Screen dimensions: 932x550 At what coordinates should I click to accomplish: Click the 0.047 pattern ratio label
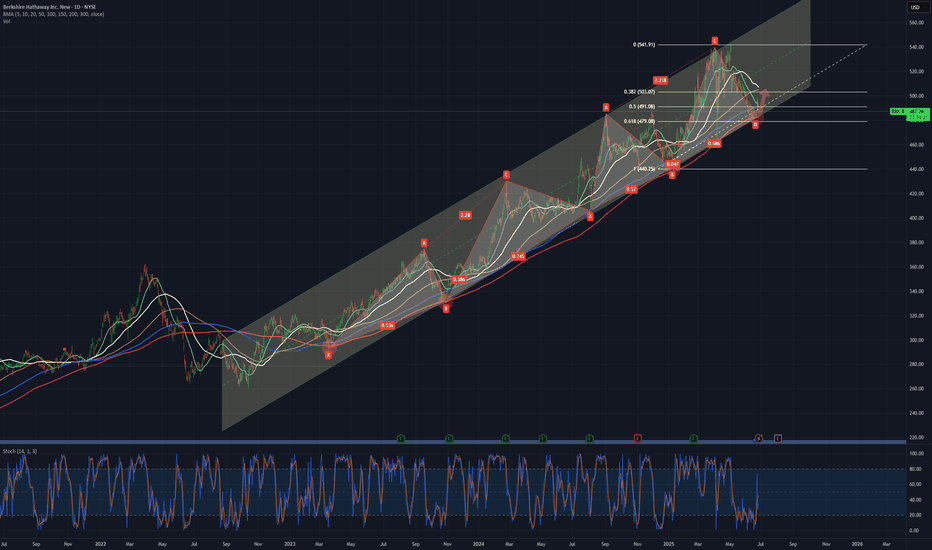672,164
